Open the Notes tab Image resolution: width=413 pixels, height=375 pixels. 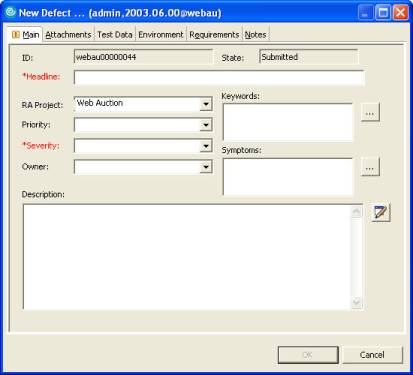point(255,35)
